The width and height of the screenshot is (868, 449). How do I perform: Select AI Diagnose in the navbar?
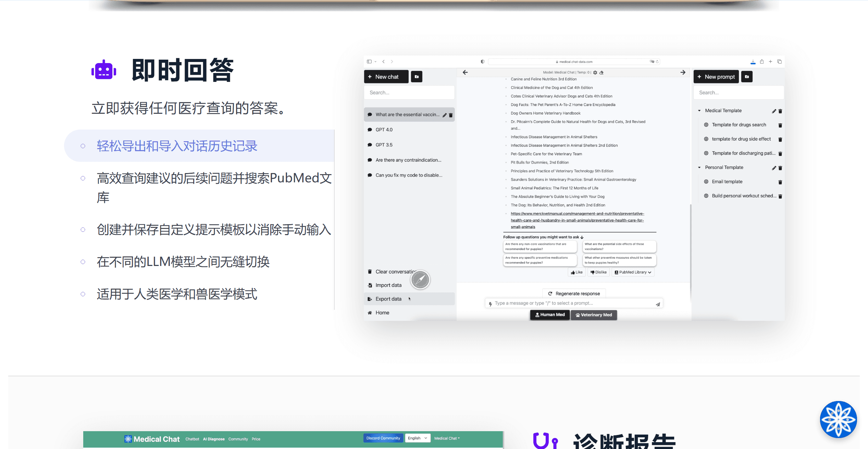coord(213,439)
